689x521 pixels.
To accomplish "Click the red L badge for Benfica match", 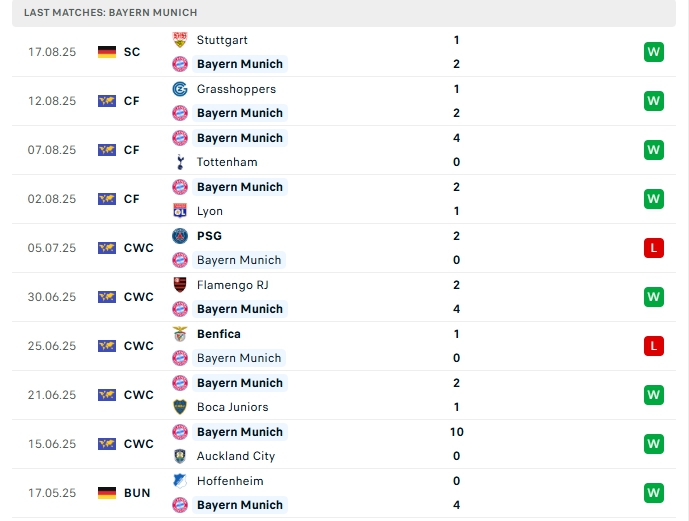I will (654, 346).
